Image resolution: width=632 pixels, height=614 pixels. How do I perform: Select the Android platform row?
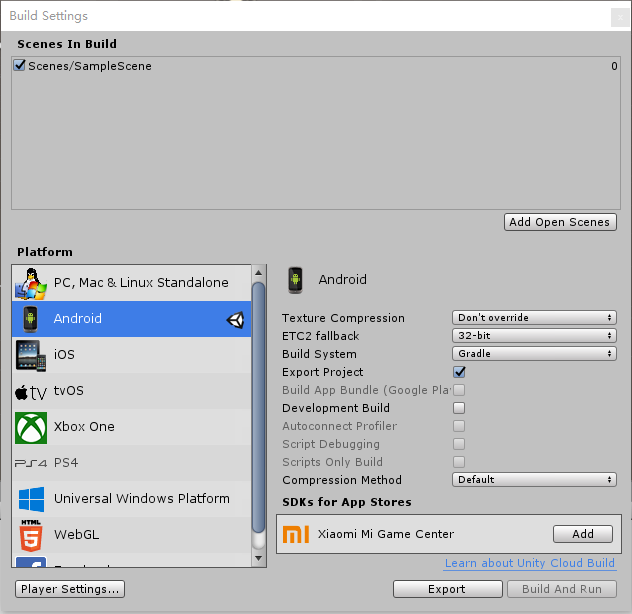click(131, 319)
